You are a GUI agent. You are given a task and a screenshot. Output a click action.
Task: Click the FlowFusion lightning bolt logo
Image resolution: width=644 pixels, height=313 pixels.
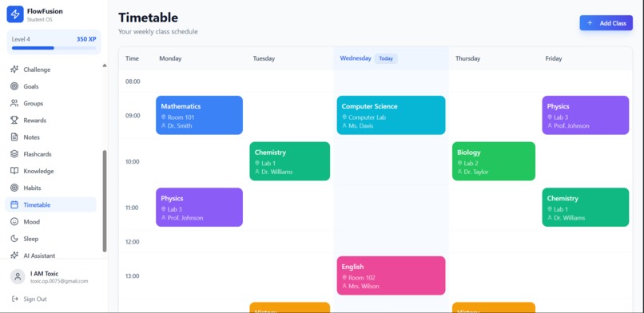(x=15, y=14)
